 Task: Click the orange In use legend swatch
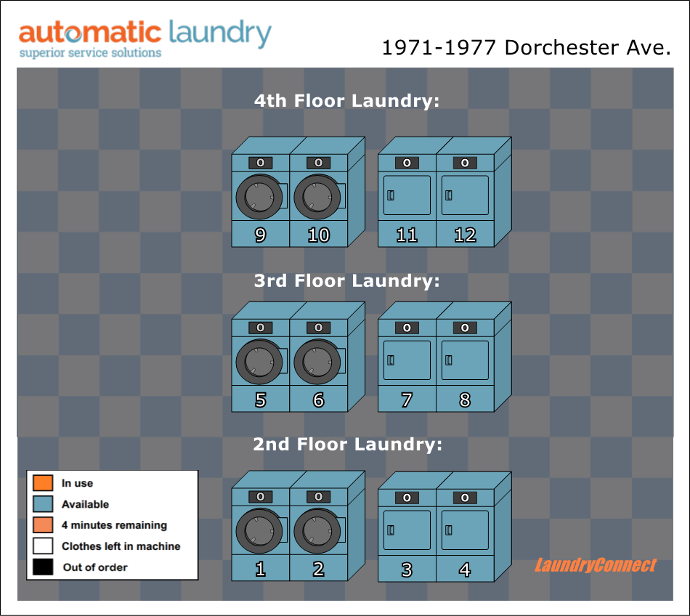coord(43,482)
